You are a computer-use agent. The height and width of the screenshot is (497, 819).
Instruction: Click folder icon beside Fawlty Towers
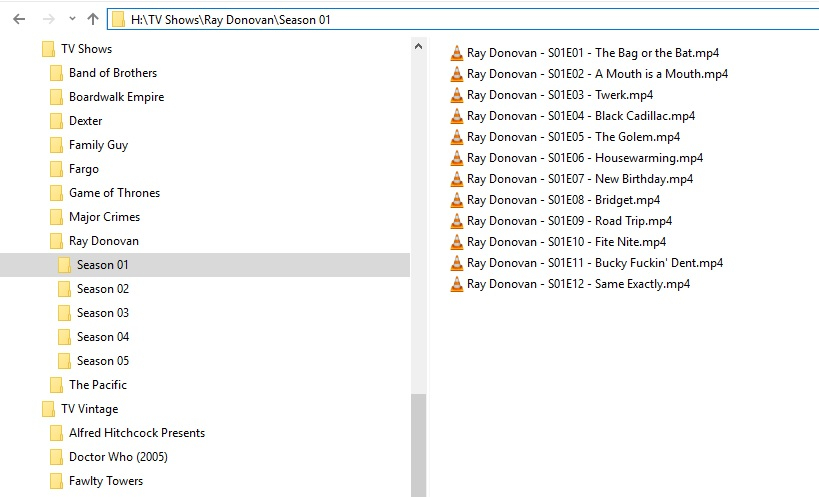pyautogui.click(x=56, y=481)
